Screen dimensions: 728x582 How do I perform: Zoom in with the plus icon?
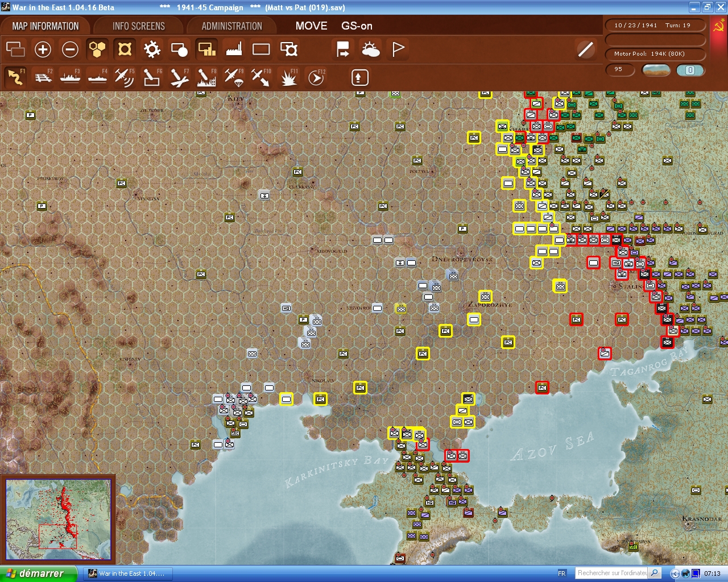tap(43, 49)
